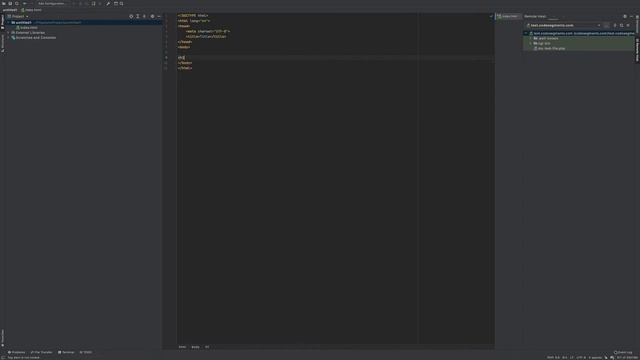Viewport: 640px width, 360px height.
Task: Select the PHP file in Remote Host tree
Action: (549, 48)
